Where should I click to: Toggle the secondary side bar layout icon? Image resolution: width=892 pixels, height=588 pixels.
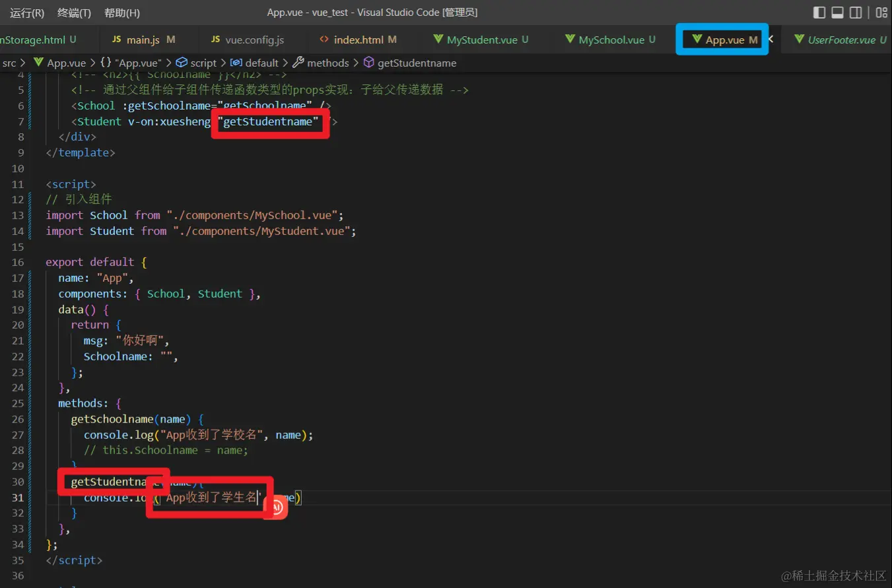pos(856,13)
